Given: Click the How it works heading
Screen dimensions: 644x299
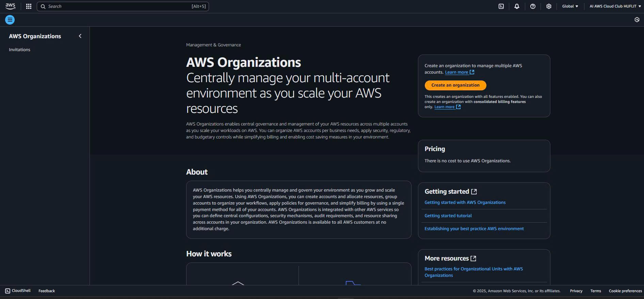Looking at the screenshot, I should (x=209, y=254).
